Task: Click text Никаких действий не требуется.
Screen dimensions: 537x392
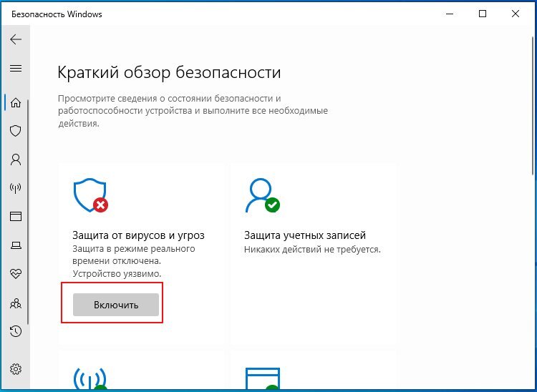Action: pos(312,250)
